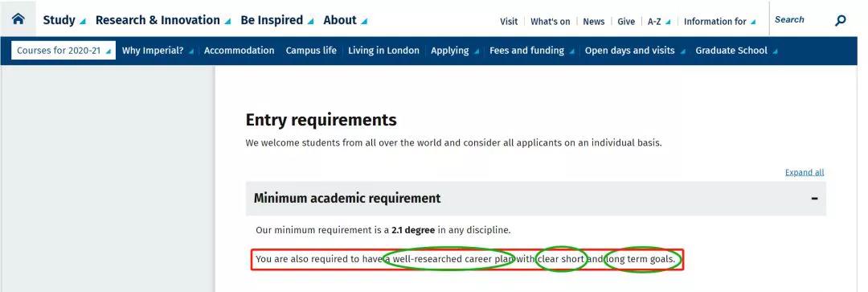Open the Campus life page
The height and width of the screenshot is (292, 868).
tap(311, 51)
